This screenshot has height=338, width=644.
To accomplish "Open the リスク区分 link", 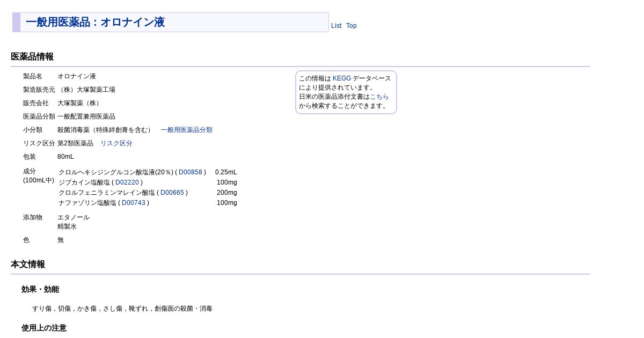I will coord(116,143).
